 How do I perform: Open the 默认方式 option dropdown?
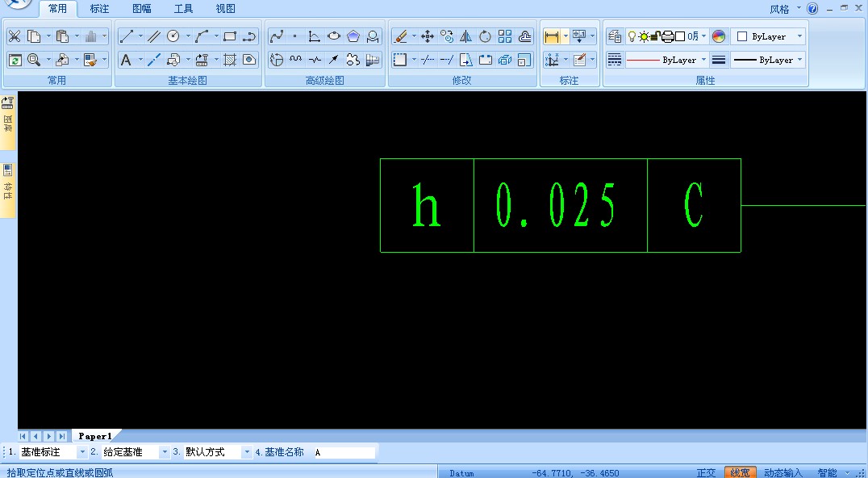[x=247, y=452]
